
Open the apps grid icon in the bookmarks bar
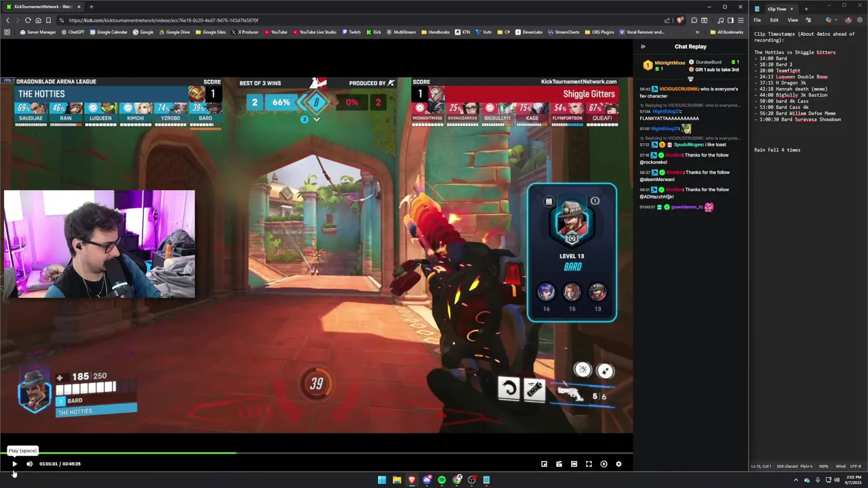[x=7, y=32]
